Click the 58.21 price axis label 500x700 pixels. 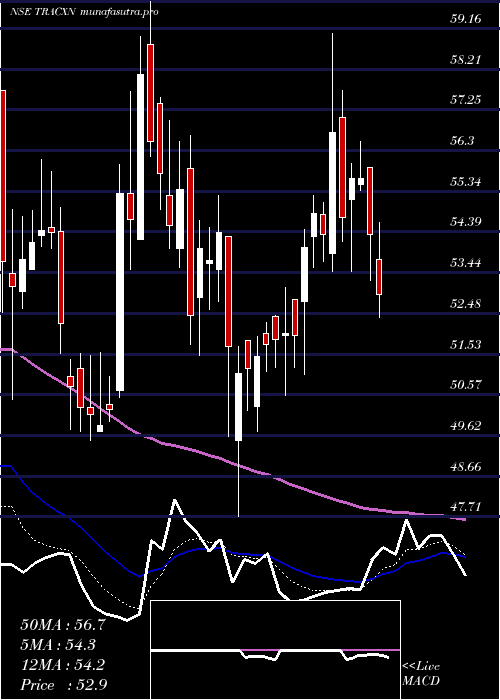(x=465, y=60)
